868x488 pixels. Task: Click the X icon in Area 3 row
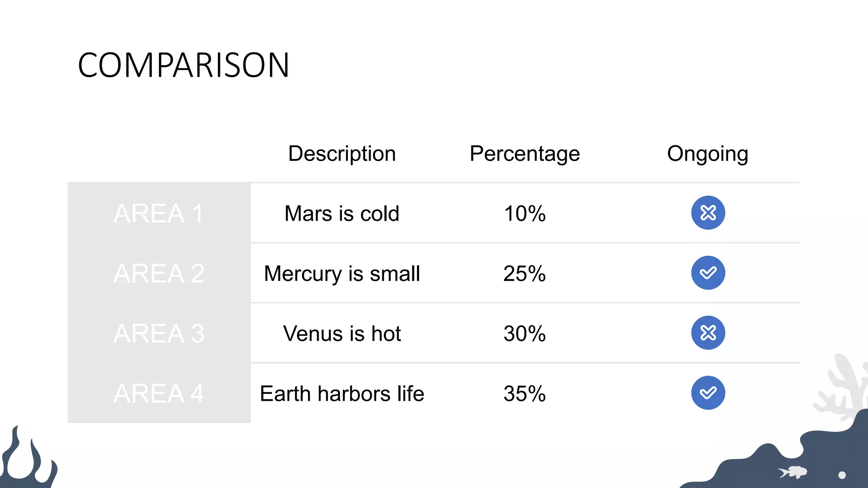pos(708,333)
